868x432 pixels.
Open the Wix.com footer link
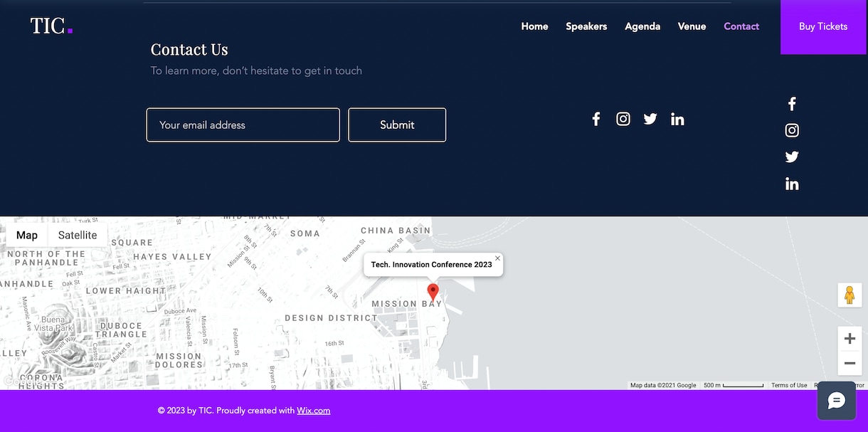(314, 411)
